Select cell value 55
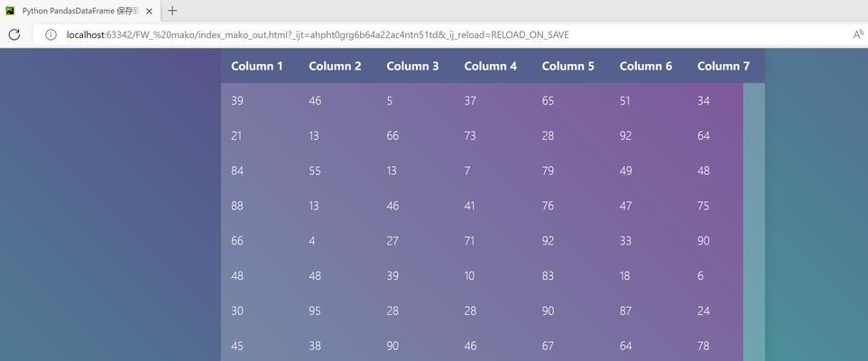The width and height of the screenshot is (868, 361). (x=315, y=171)
